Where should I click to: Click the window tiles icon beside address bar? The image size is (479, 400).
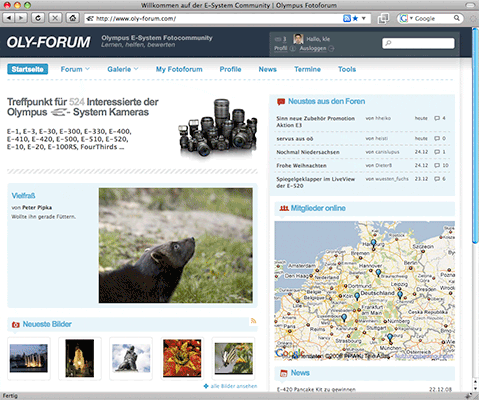383,18
